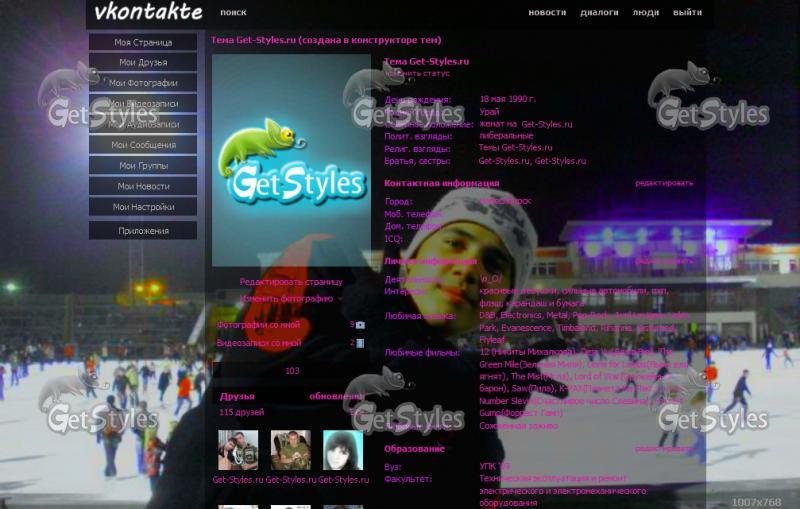
Task: Open Мои Новости in the sidebar
Action: (143, 186)
